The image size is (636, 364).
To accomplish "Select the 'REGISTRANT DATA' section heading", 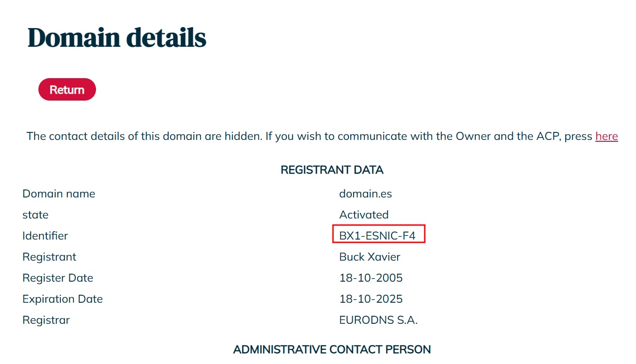I will (x=332, y=170).
